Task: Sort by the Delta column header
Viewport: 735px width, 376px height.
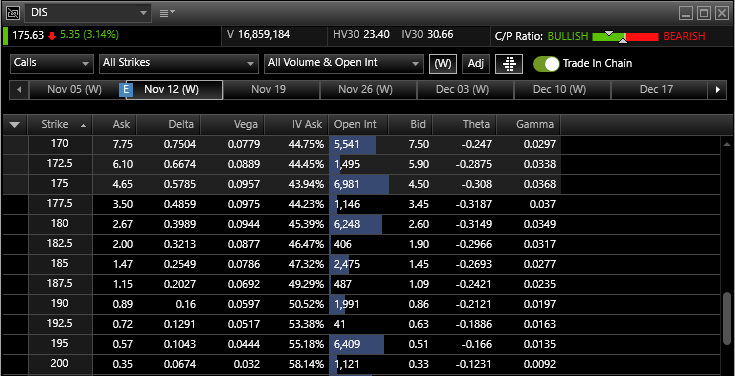Action: coord(168,125)
